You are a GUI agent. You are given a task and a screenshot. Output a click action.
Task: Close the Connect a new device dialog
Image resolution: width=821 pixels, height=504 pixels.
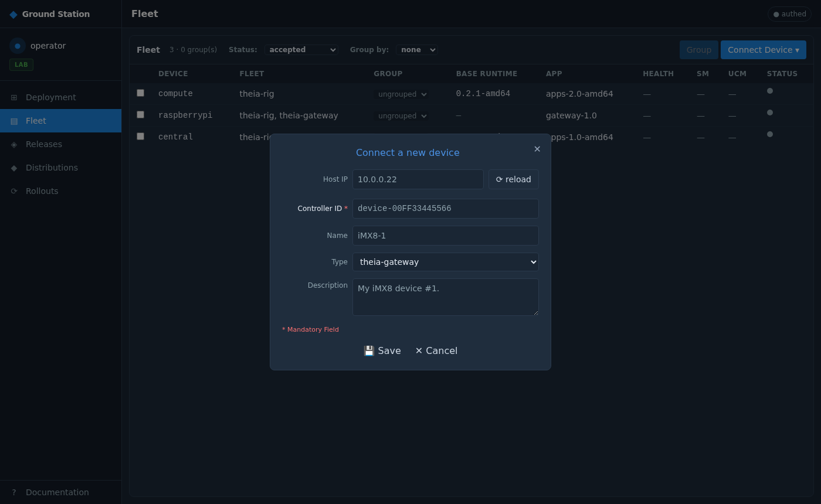pos(537,149)
